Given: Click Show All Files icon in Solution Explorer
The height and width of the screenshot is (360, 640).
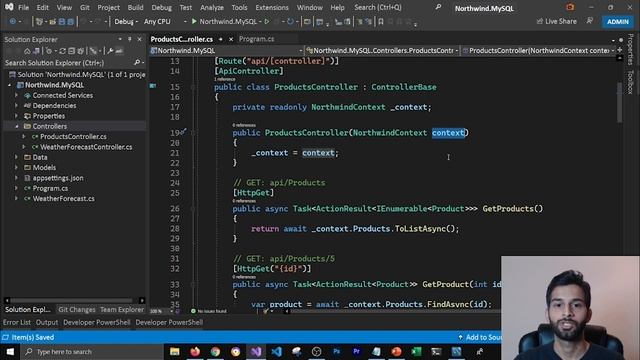Looking at the screenshot, I should pos(80,51).
